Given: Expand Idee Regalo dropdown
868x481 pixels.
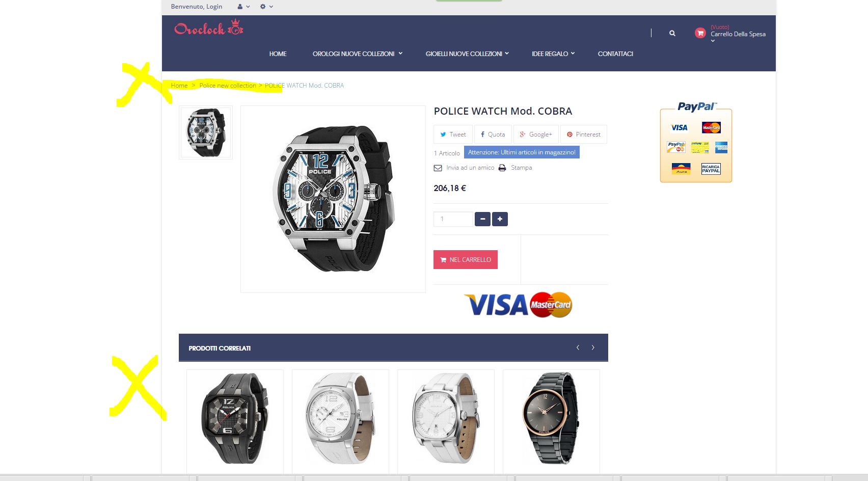Looking at the screenshot, I should pyautogui.click(x=553, y=54).
